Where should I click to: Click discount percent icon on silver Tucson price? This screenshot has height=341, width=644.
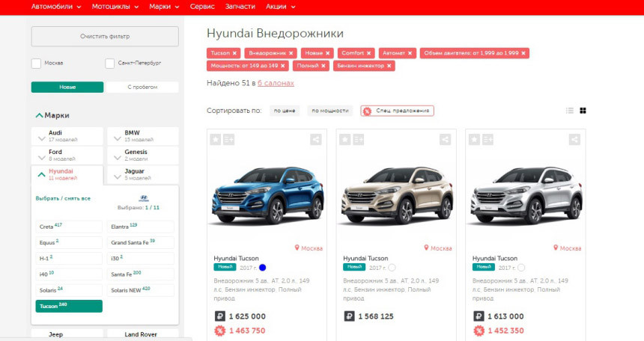pyautogui.click(x=479, y=331)
